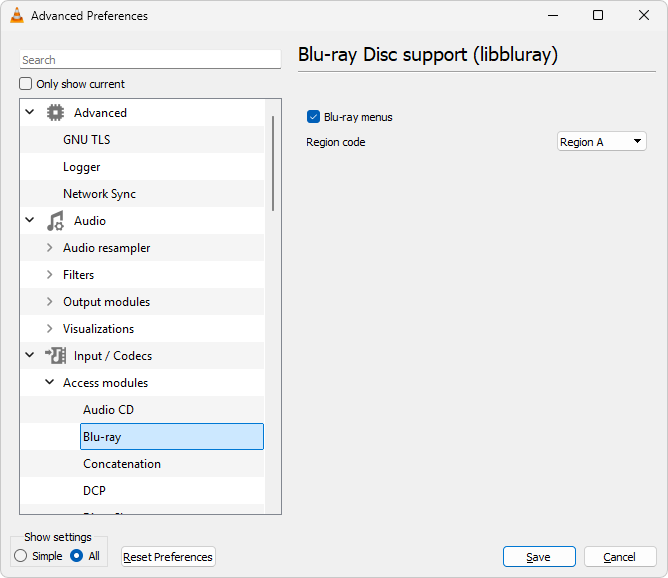Select the Concatenation tree item
This screenshot has width=668, height=578.
122,464
